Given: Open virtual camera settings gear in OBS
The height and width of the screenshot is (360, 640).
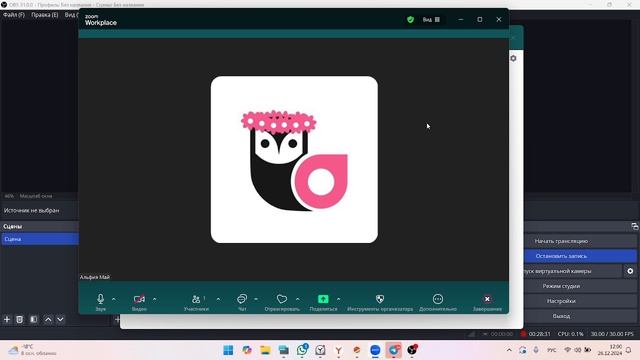Looking at the screenshot, I should pos(630,271).
